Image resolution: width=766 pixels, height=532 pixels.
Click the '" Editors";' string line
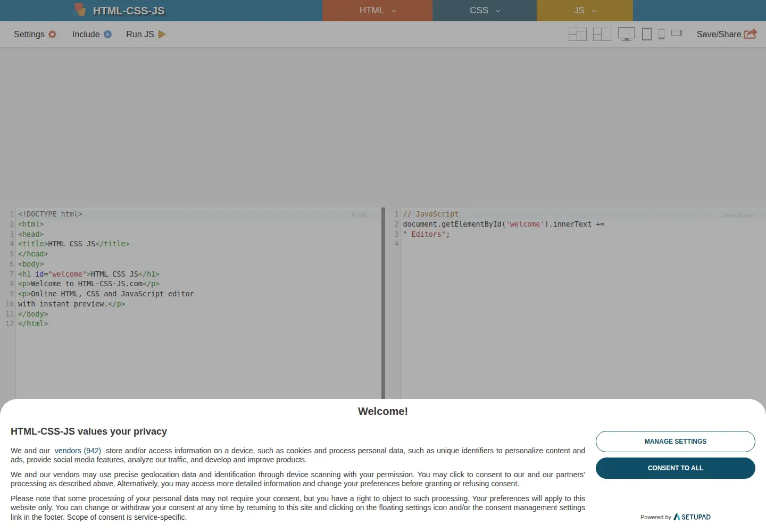click(x=426, y=234)
